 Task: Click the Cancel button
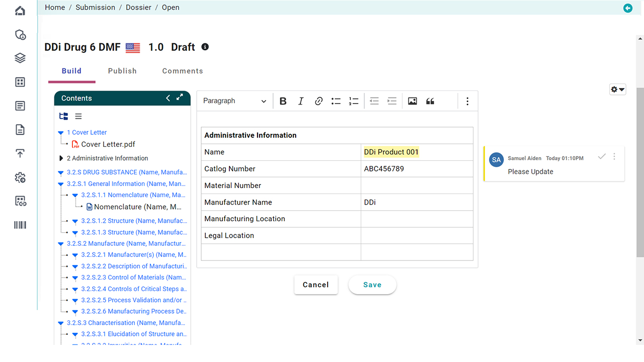pyautogui.click(x=315, y=285)
